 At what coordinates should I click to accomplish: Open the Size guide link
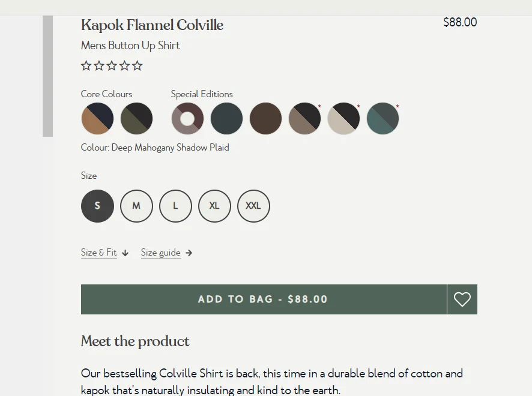pos(160,253)
